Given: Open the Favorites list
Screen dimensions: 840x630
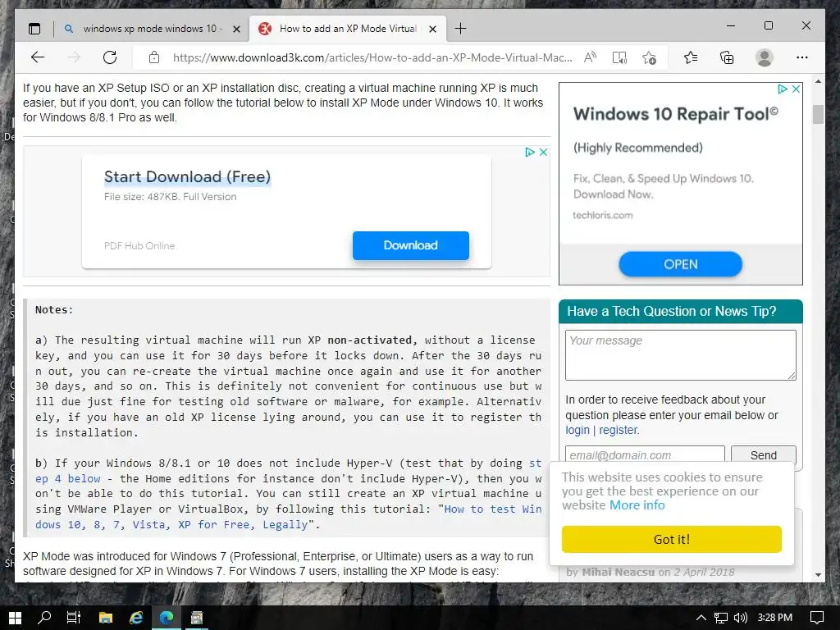Looking at the screenshot, I should [x=691, y=57].
